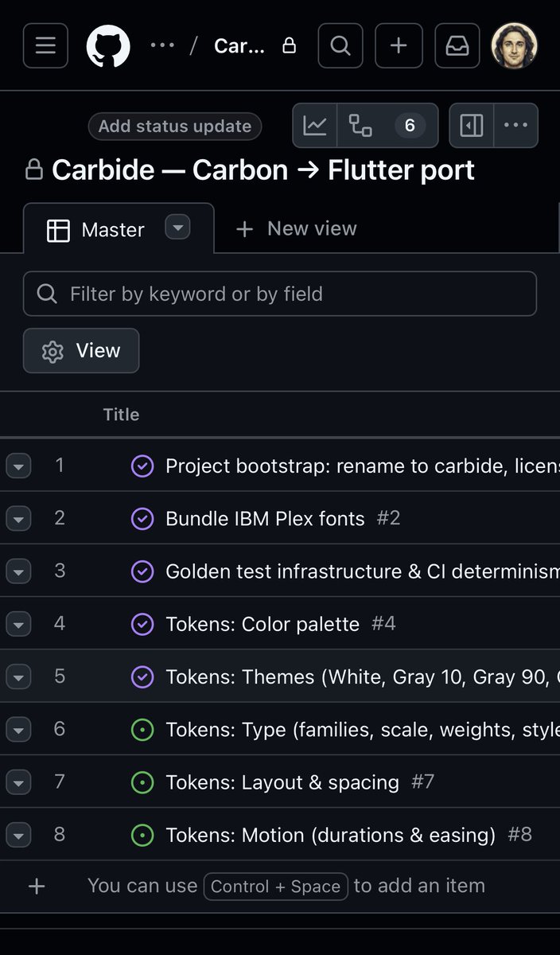Open the create new plus menu
The height and width of the screenshot is (955, 560).
(x=399, y=45)
